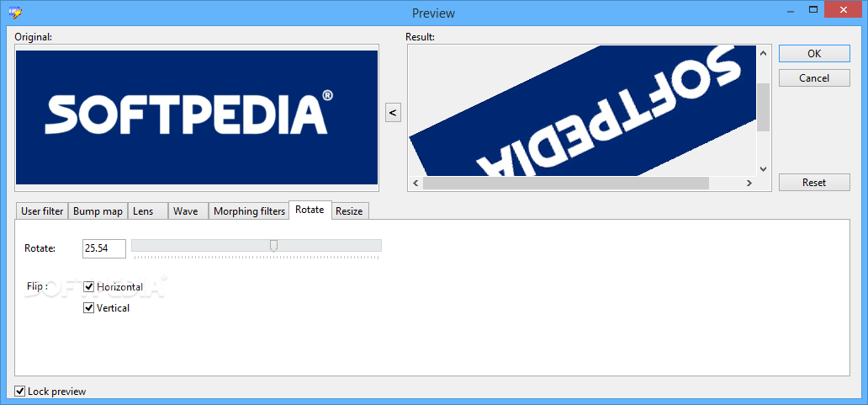Click the 'Result:' label

click(x=421, y=37)
